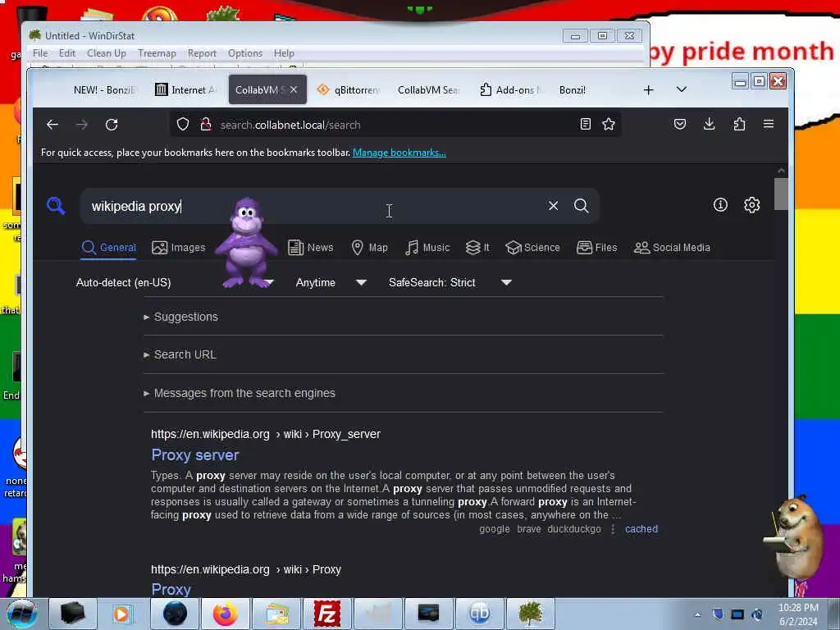Open the three-dot menu beside duckduckgo
This screenshot has width=840, height=630.
point(613,529)
